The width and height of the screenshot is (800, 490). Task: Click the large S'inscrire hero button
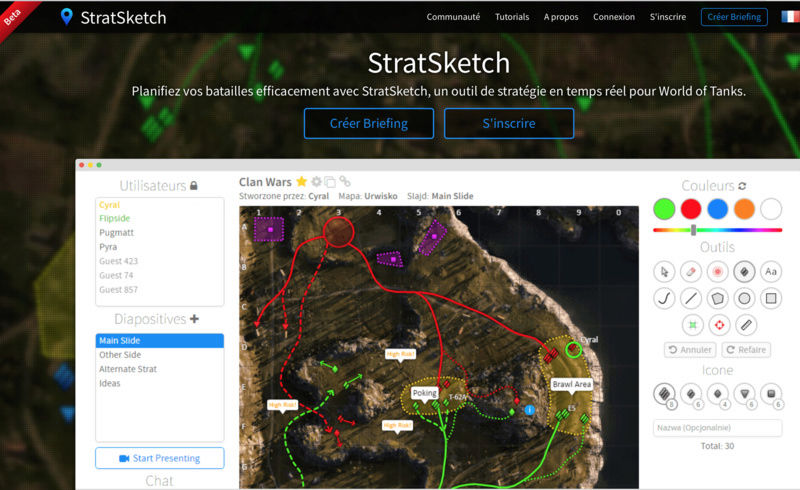point(509,124)
